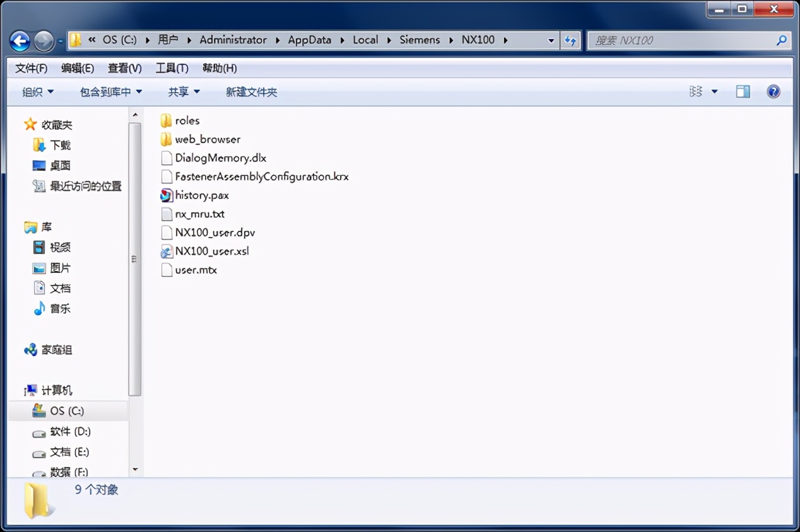Click the change view icon
The image size is (800, 532).
point(696,92)
